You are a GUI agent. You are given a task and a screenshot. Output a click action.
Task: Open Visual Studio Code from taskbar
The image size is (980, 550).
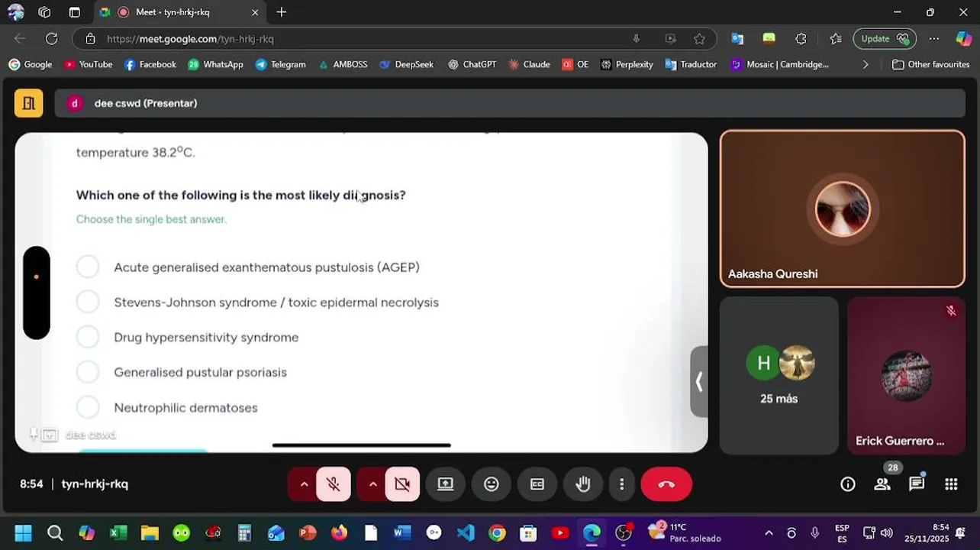[x=466, y=532]
